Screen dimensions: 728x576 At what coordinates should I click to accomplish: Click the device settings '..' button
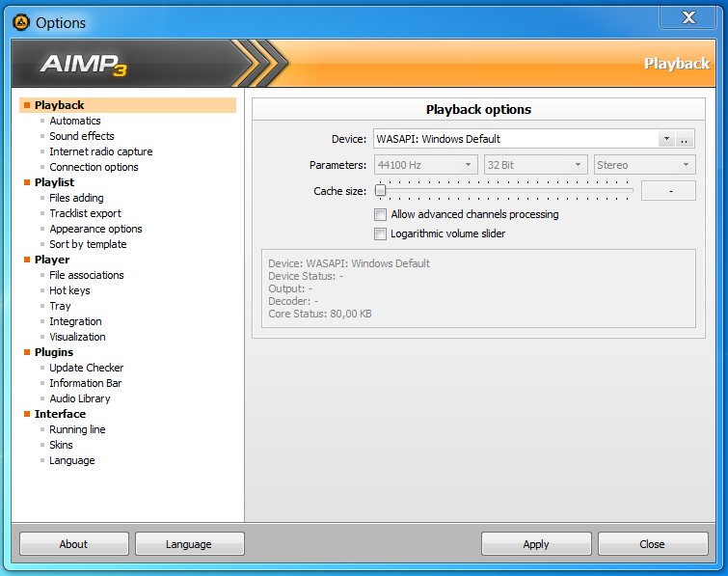tap(685, 139)
